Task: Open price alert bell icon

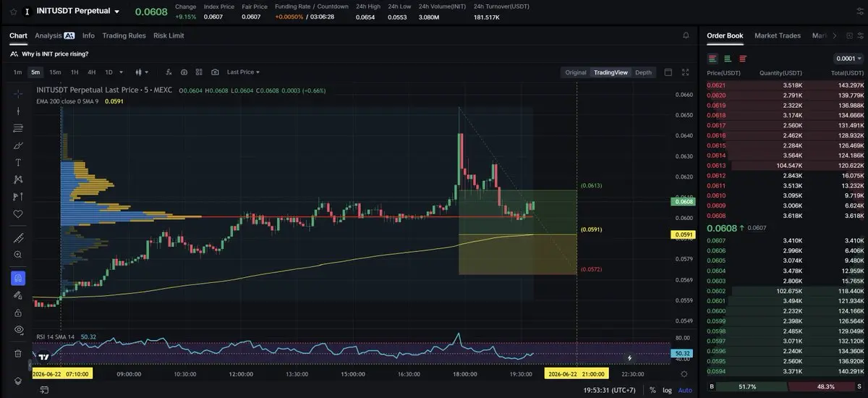Action: (x=686, y=35)
